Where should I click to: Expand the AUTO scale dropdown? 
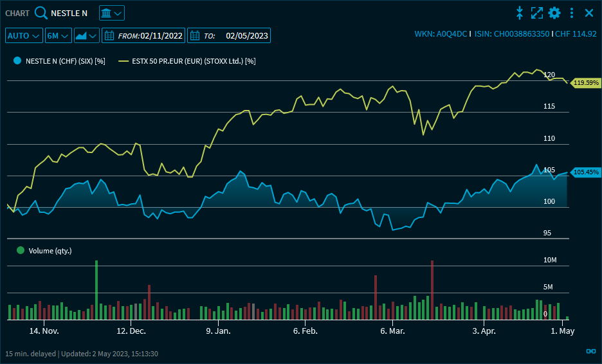(x=24, y=35)
